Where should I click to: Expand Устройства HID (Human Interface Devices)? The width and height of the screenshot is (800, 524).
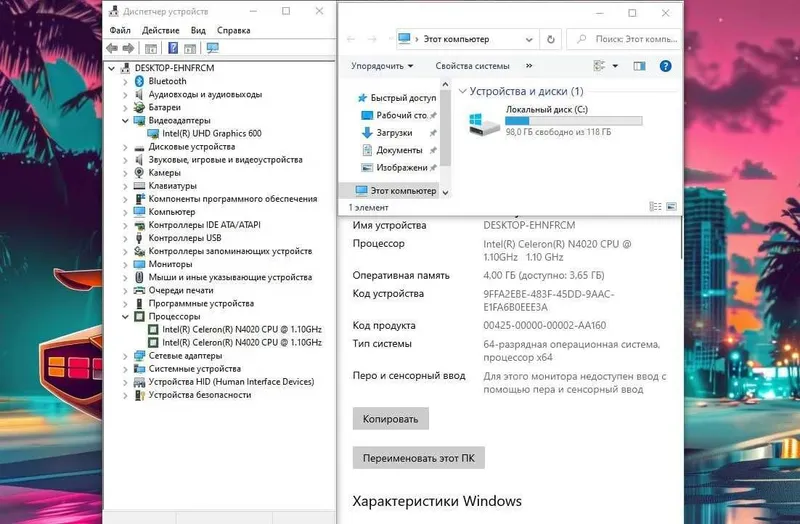coord(125,382)
